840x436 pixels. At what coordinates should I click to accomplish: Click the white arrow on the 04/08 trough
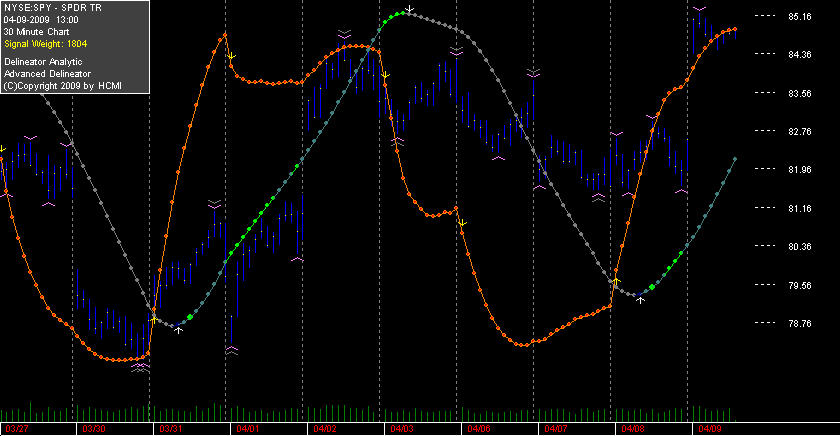coord(640,300)
